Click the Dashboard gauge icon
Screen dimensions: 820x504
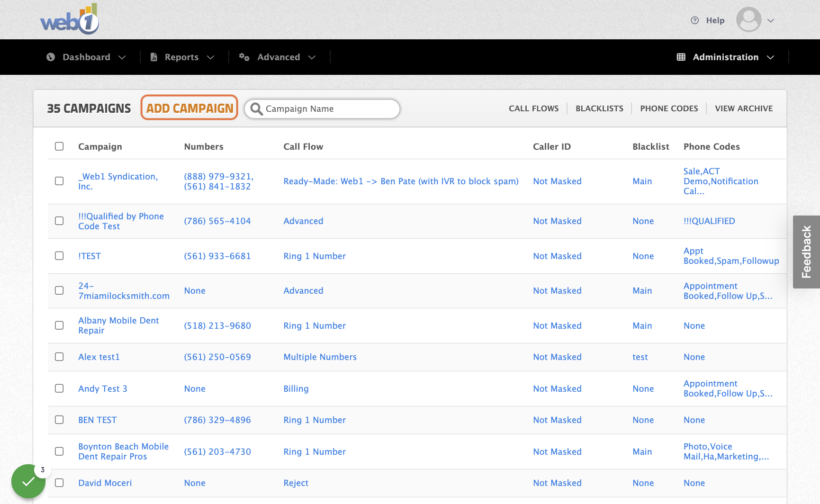tap(51, 57)
